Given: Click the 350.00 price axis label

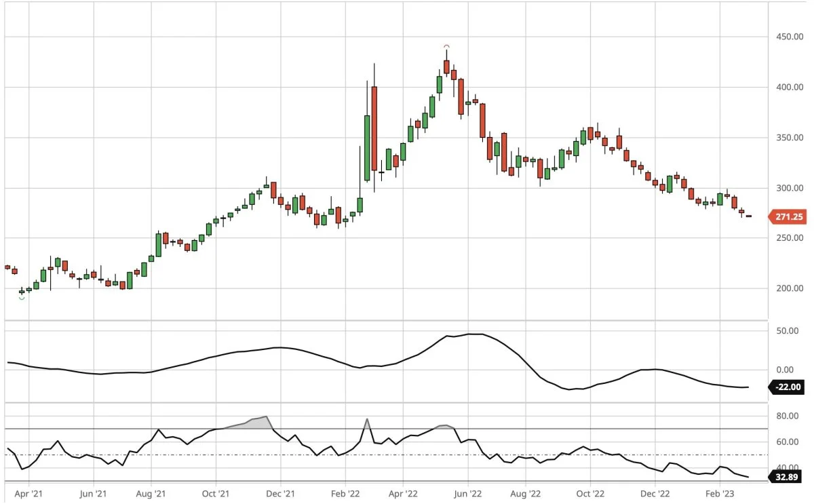Looking at the screenshot, I should click(x=790, y=138).
